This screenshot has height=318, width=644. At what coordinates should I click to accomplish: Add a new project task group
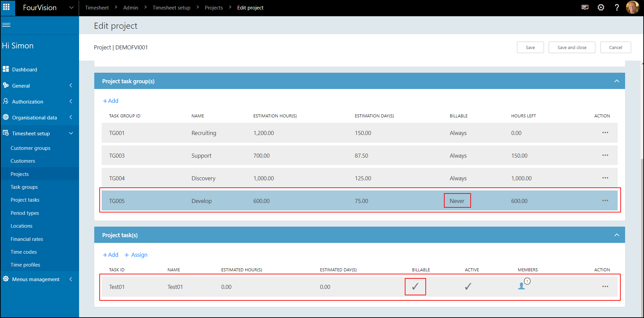coord(110,101)
